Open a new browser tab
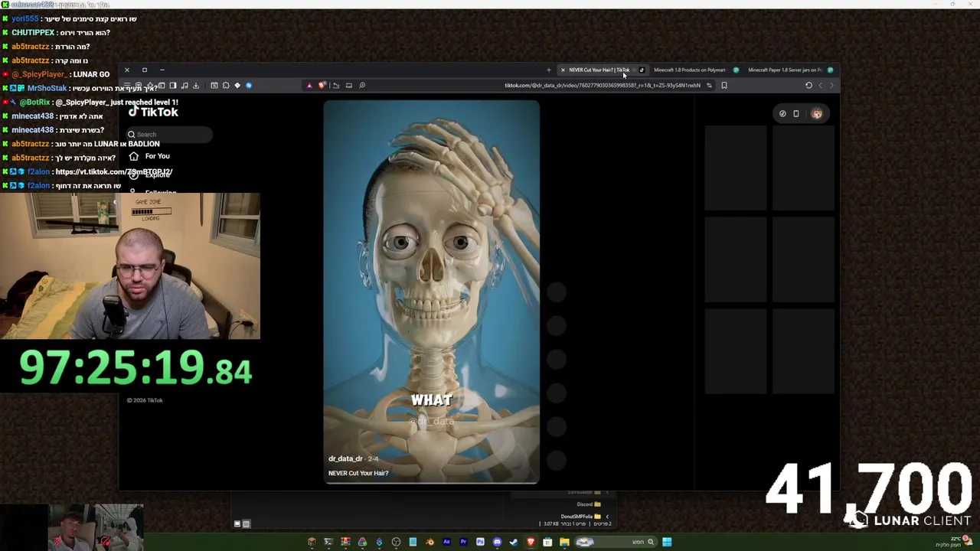 [548, 70]
